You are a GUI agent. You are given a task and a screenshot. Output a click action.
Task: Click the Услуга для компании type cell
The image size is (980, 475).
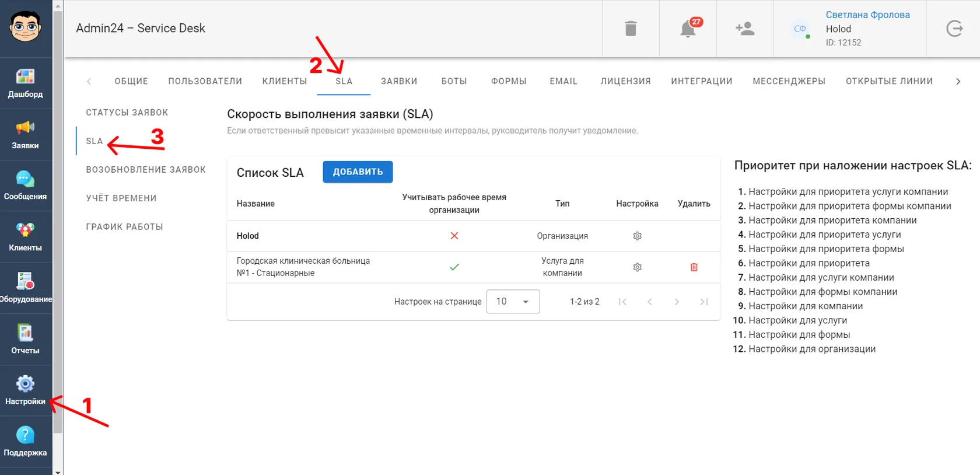[562, 267]
